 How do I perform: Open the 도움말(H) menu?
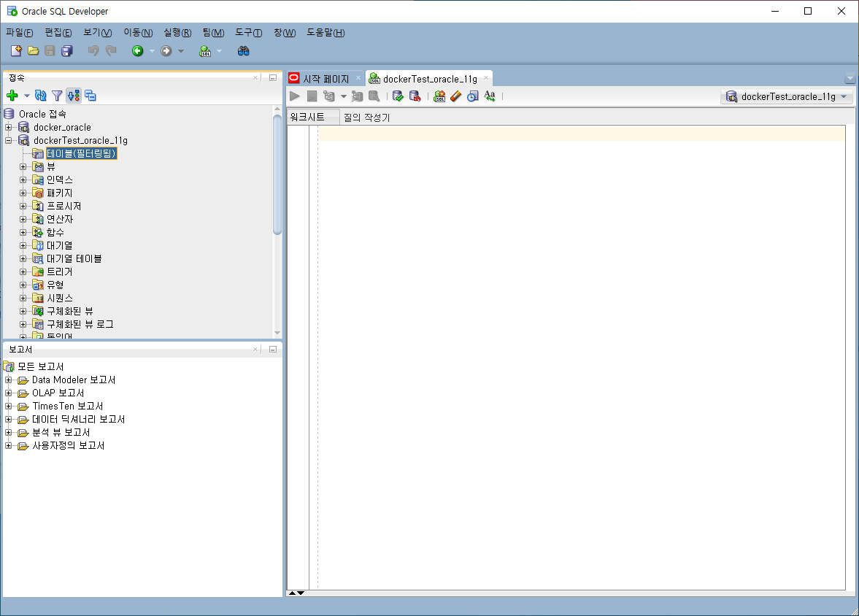[326, 33]
